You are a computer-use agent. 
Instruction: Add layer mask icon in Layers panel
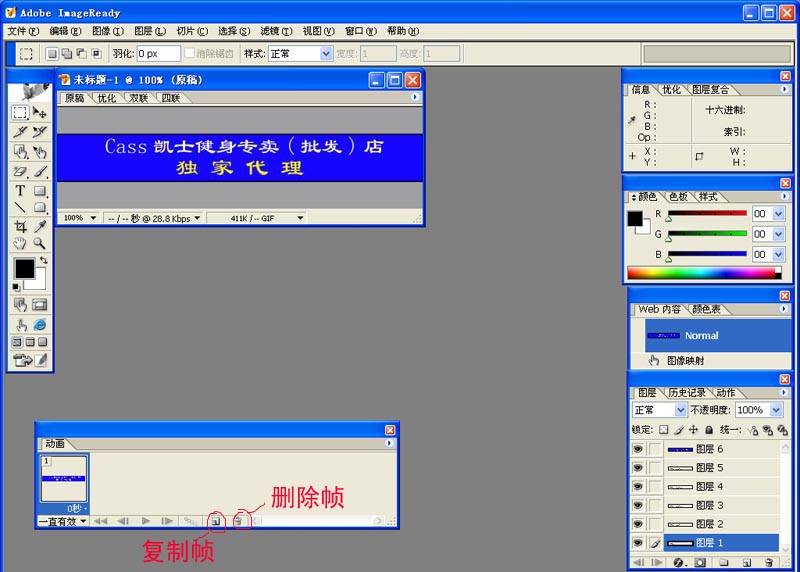[x=701, y=562]
